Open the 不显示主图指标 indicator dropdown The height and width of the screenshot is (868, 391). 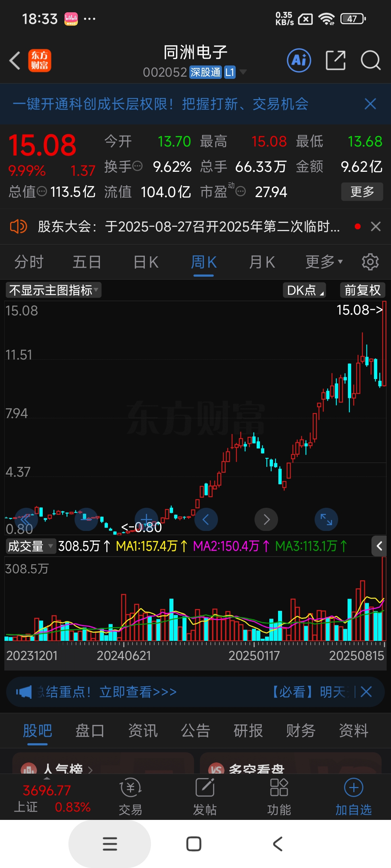pyautogui.click(x=53, y=290)
